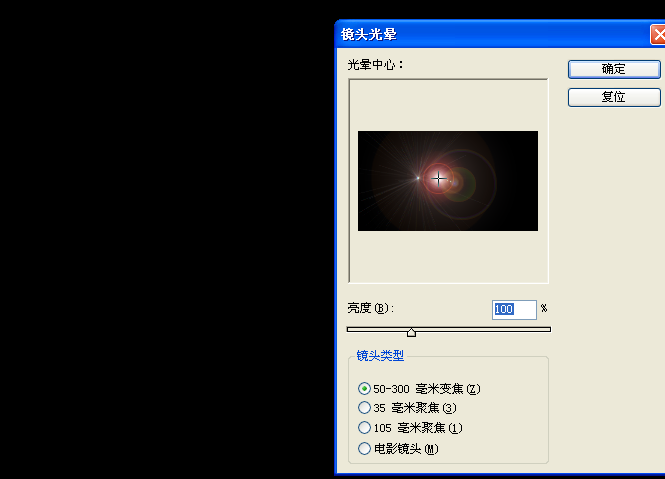Click the 光晕中心 label
The height and width of the screenshot is (479, 665).
click(375, 65)
